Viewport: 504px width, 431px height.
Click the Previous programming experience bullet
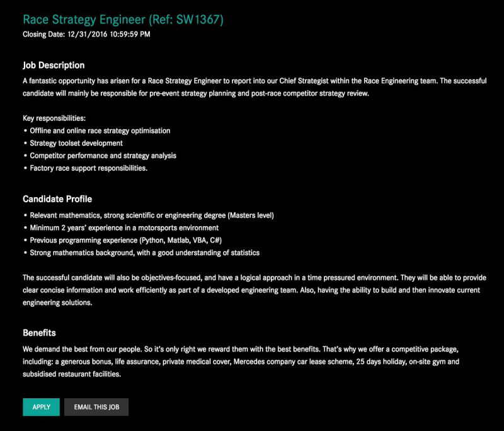[x=126, y=240]
